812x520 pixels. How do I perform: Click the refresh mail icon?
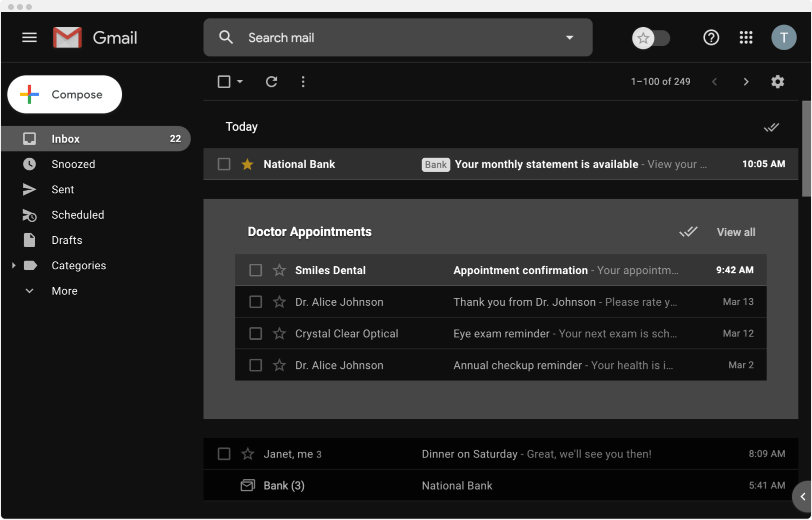[x=271, y=82]
